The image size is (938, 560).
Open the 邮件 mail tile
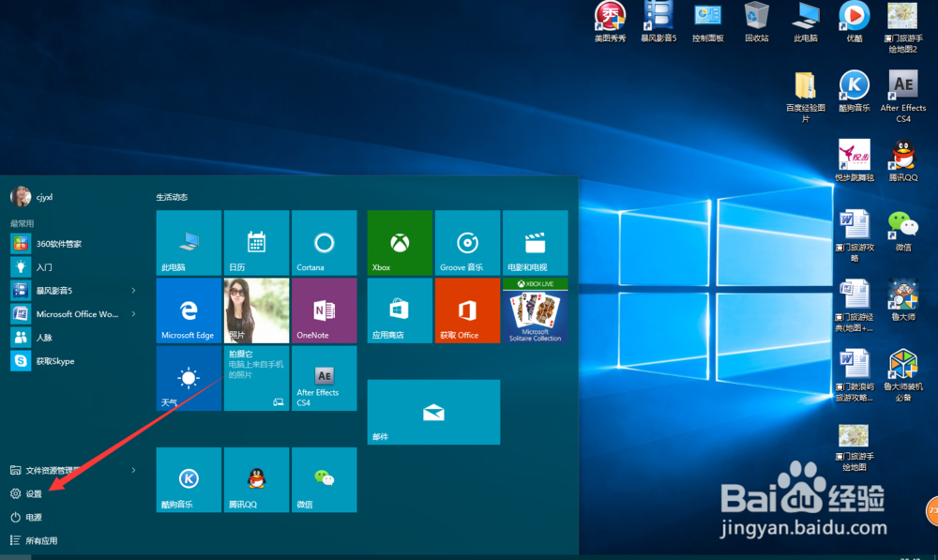433,412
